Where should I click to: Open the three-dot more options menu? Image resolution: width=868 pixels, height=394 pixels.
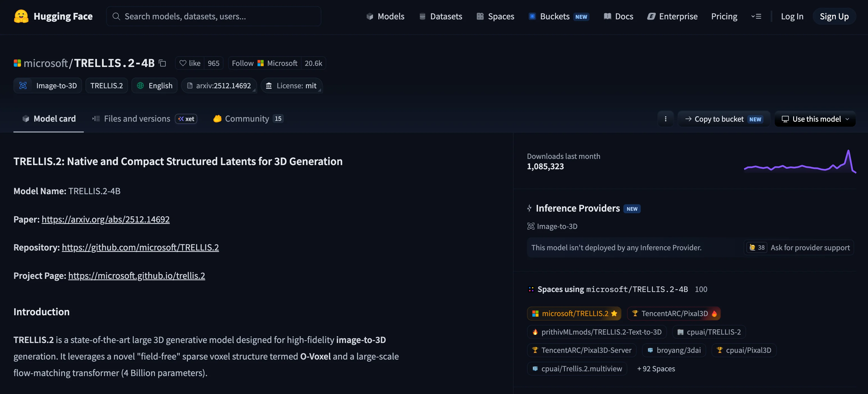pos(665,119)
